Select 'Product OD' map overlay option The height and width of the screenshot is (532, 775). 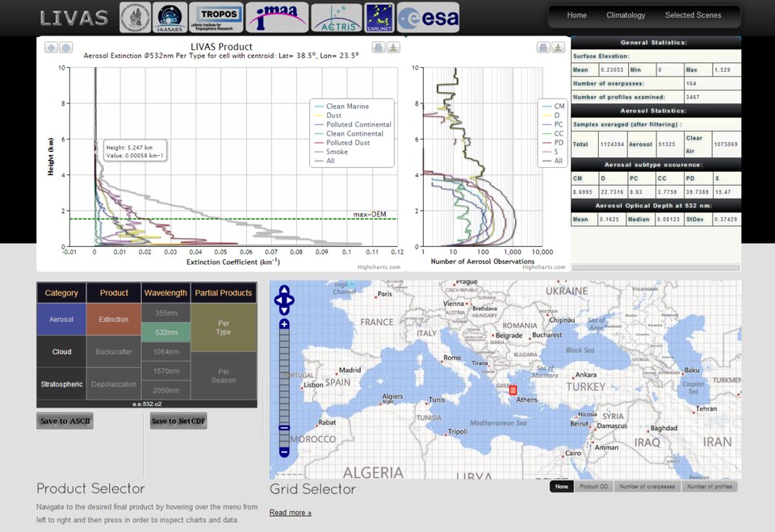pos(593,487)
